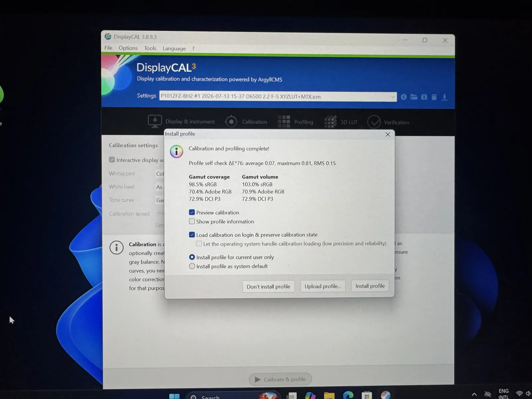Image resolution: width=532 pixels, height=399 pixels.
Task: Open Wi-Fi network settings in tray
Action: (519, 394)
